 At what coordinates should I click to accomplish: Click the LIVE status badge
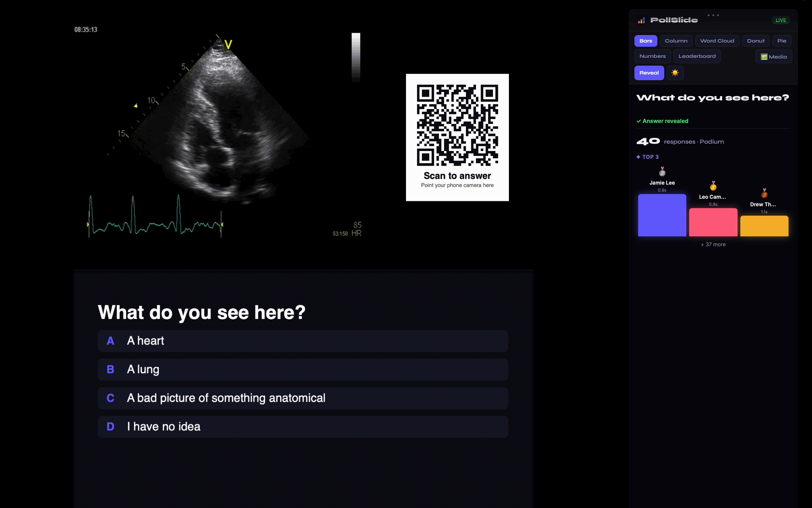click(780, 20)
